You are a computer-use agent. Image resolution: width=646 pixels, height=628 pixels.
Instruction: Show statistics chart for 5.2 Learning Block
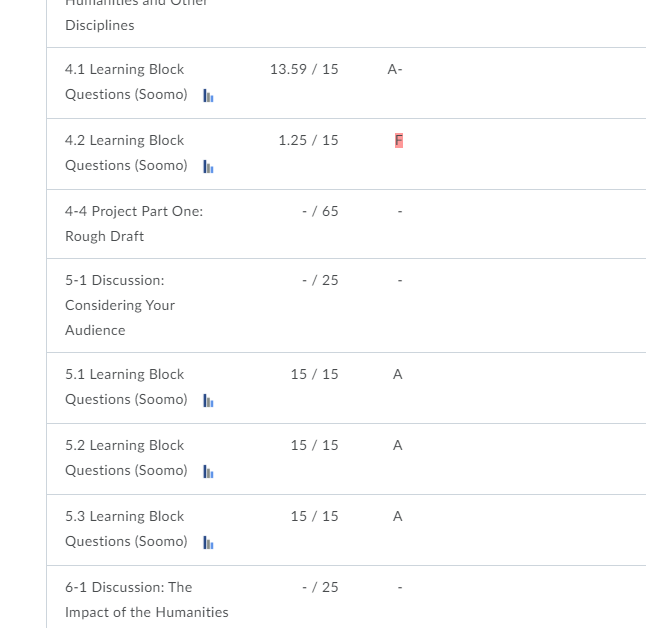coord(208,472)
